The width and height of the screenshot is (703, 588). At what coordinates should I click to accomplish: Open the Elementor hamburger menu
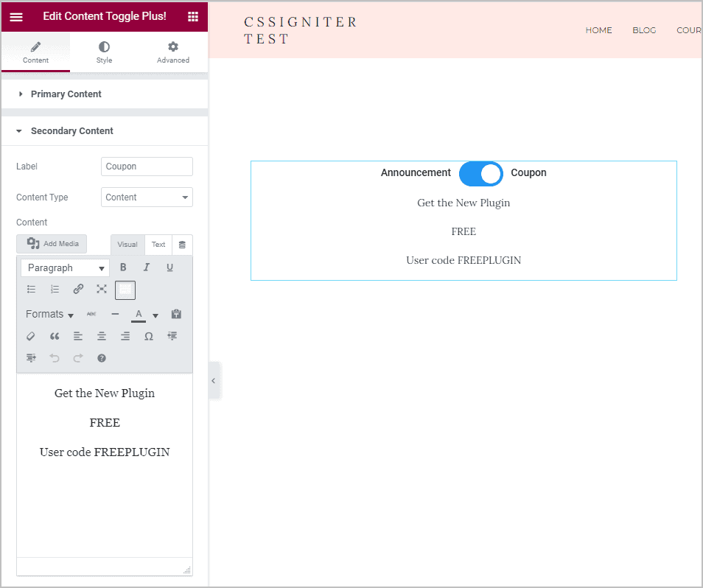click(x=16, y=16)
